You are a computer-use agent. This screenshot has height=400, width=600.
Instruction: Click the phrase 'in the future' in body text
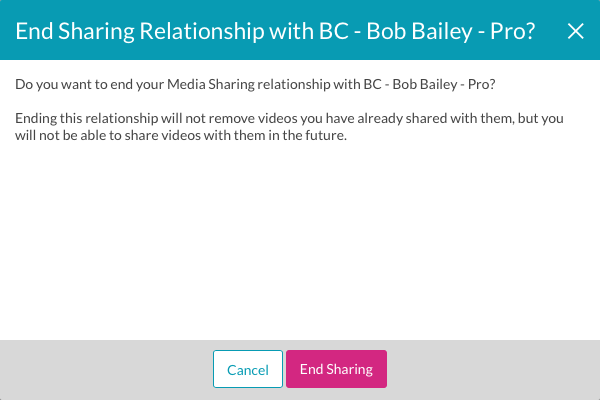307,136
